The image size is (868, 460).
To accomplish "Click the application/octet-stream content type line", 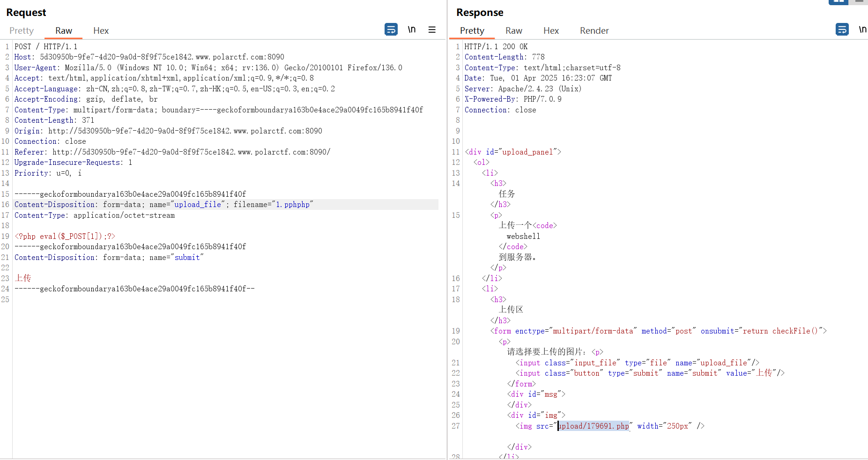I will click(95, 215).
